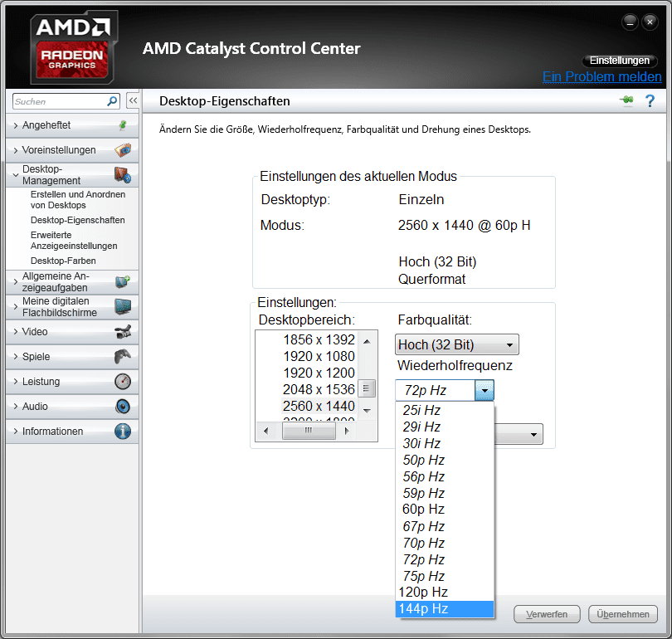This screenshot has height=639, width=672.
Task: Select 67p Hz refresh rate
Action: (x=445, y=526)
